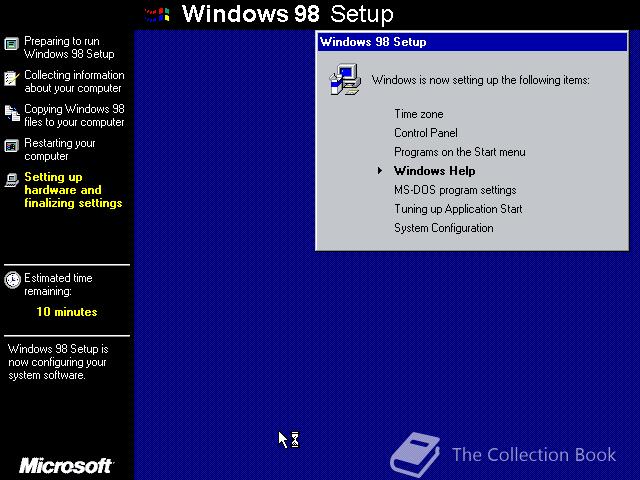Click 'Windows is now setting up' message

[480, 80]
